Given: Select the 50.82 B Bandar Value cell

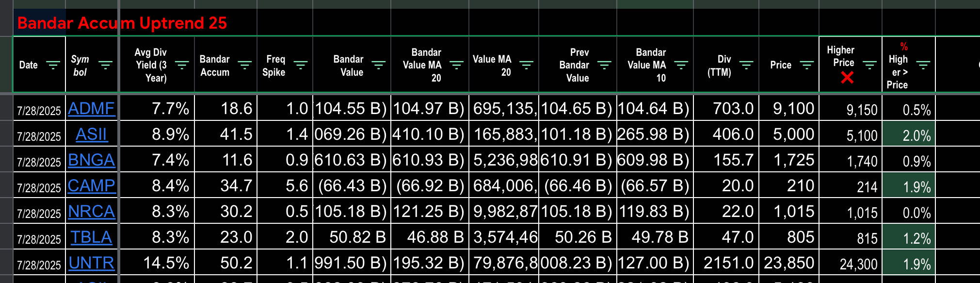Looking at the screenshot, I should tap(352, 237).
